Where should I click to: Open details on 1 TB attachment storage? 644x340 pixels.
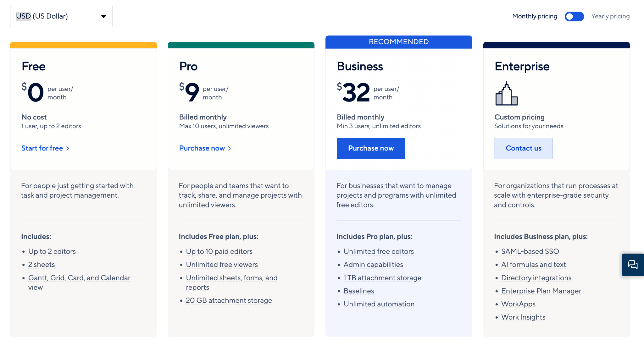(382, 278)
